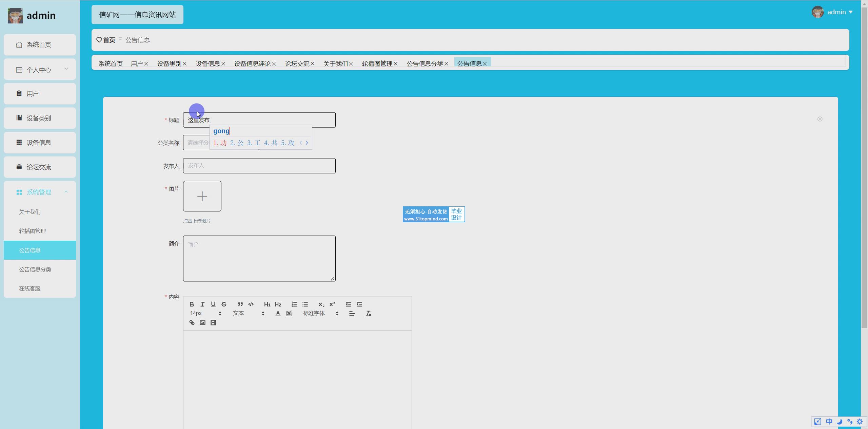Click into the 发布人 input field

click(x=259, y=166)
